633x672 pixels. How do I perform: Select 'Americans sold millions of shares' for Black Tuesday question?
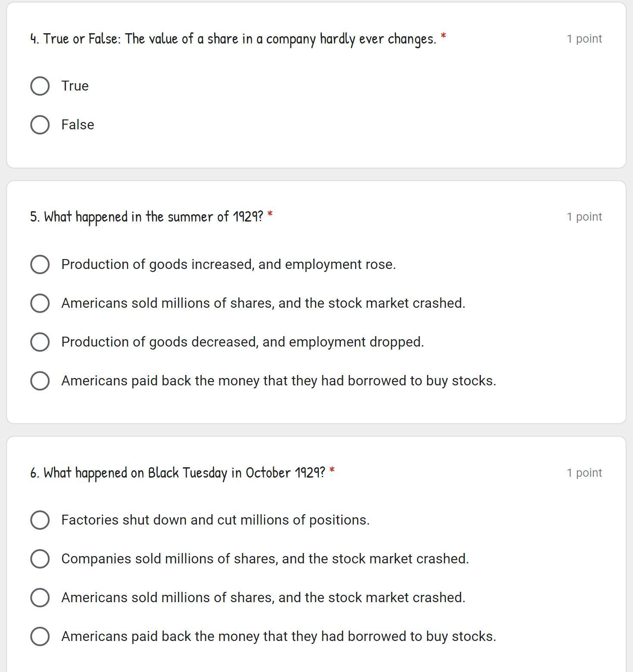(x=40, y=597)
